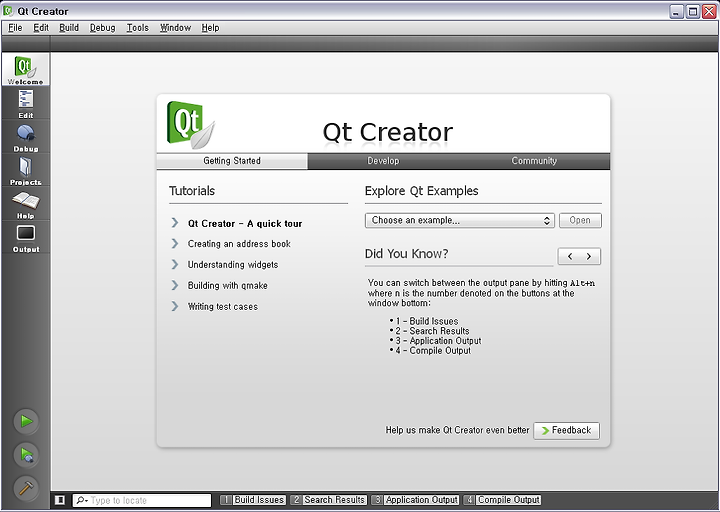Toggle the sidebar button in status bar

pyautogui.click(x=60, y=500)
